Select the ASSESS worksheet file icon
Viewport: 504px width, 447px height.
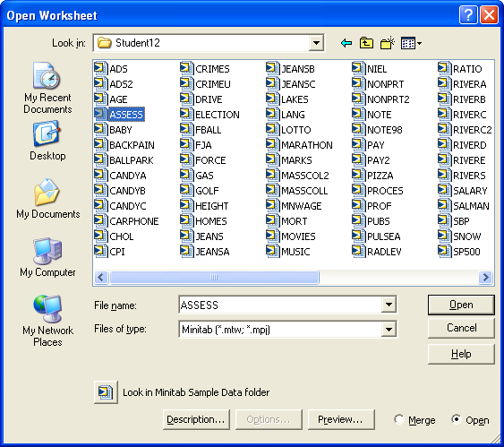click(100, 114)
